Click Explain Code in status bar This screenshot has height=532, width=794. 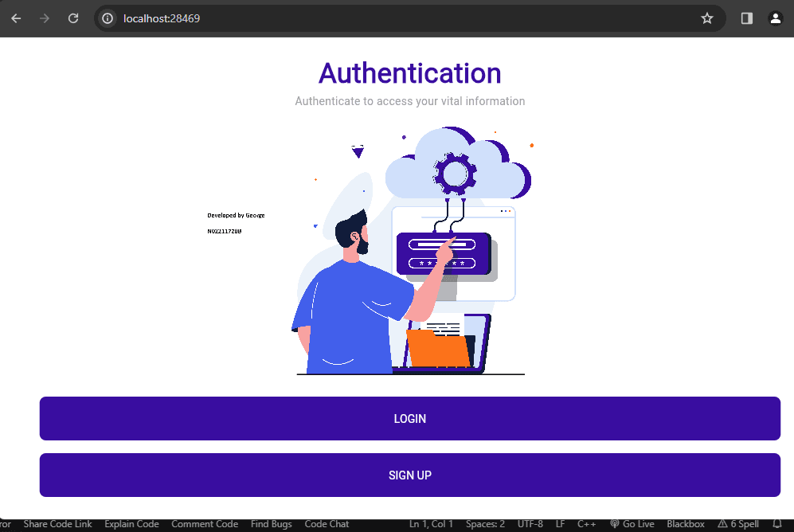[131, 524]
